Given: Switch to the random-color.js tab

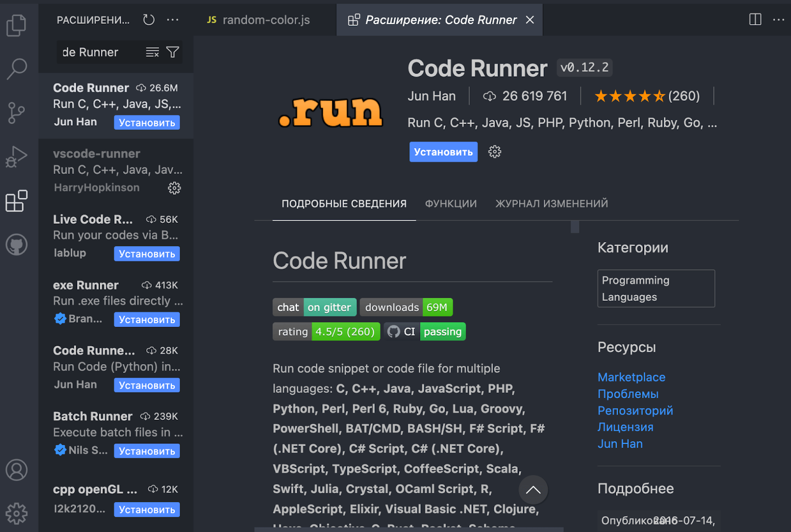Looking at the screenshot, I should (x=265, y=20).
